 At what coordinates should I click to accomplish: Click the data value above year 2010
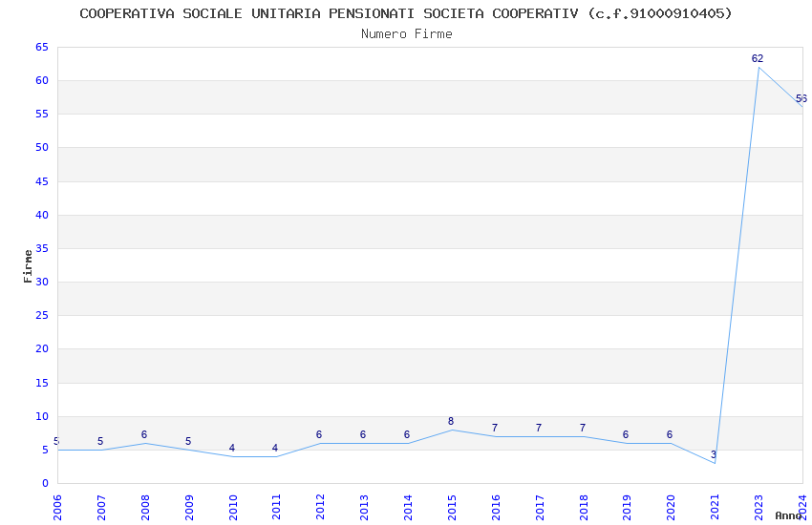(x=232, y=449)
